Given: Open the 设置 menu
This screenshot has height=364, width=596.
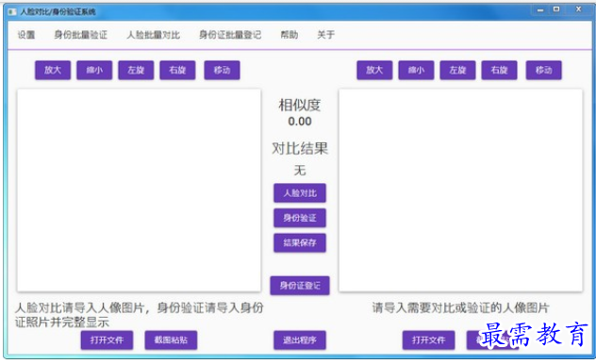Looking at the screenshot, I should point(26,35).
